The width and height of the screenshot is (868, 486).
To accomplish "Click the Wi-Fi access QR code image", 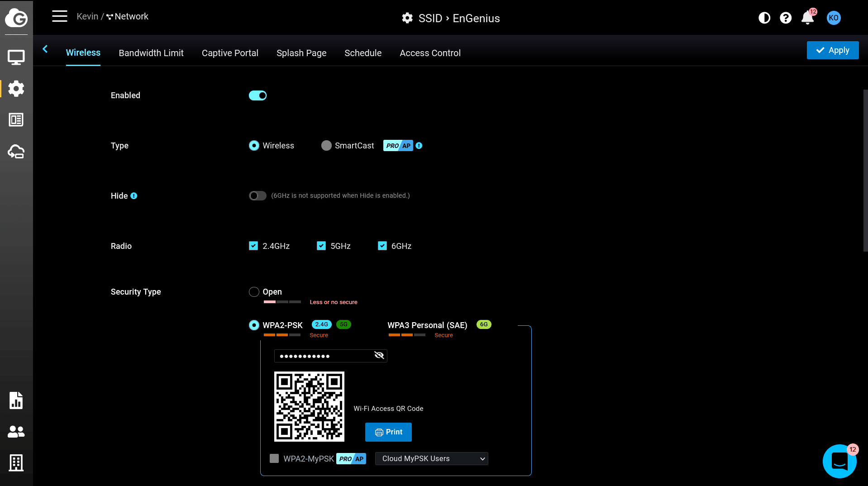I will click(309, 406).
